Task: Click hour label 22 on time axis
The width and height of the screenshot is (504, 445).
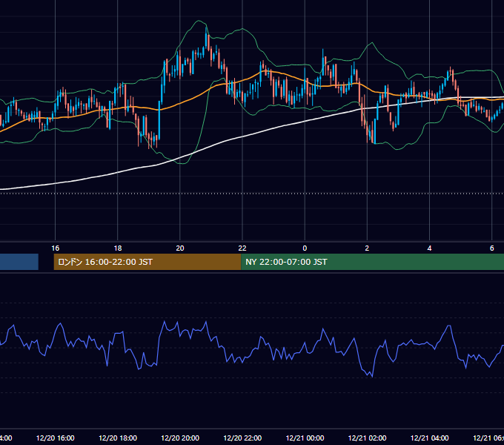Action: tap(242, 248)
